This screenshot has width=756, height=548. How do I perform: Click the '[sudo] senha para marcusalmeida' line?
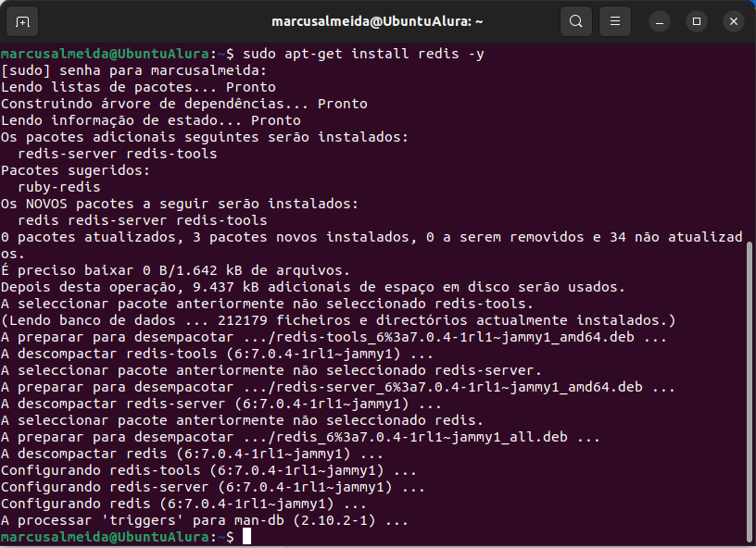tap(133, 70)
